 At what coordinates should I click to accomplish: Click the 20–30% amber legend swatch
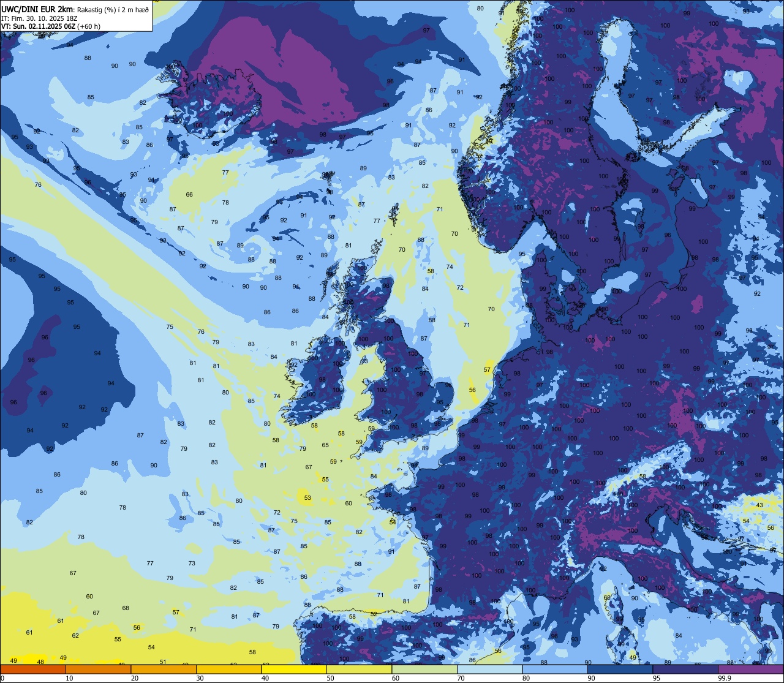click(164, 669)
